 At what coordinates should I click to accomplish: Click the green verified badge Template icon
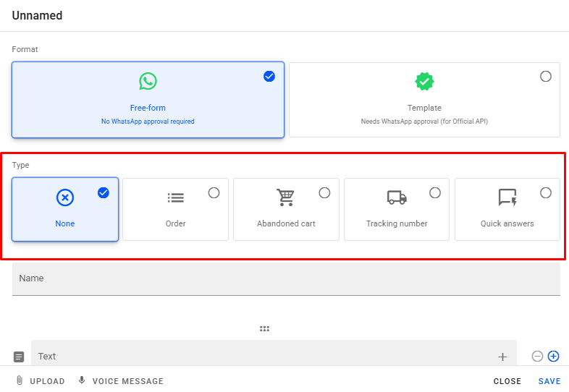coord(424,82)
